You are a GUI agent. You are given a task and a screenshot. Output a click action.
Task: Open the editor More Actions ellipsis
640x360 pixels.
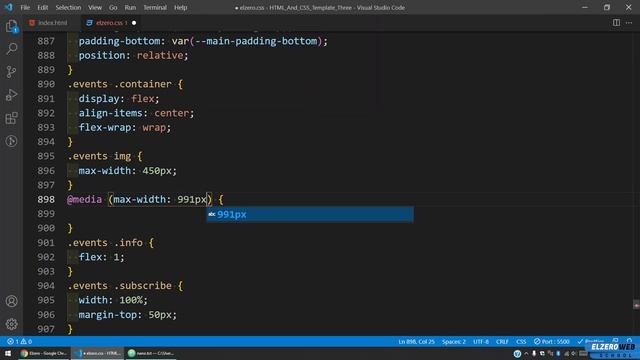[629, 22]
